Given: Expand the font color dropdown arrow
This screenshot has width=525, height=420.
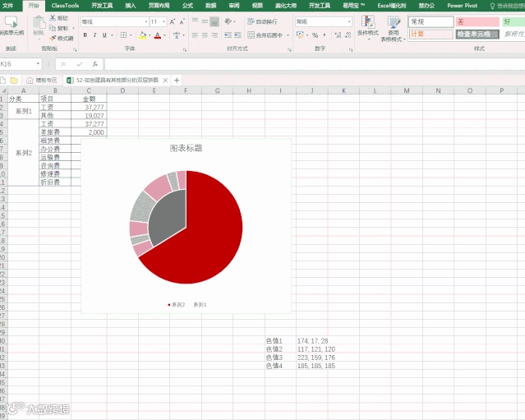Looking at the screenshot, I should click(164, 35).
